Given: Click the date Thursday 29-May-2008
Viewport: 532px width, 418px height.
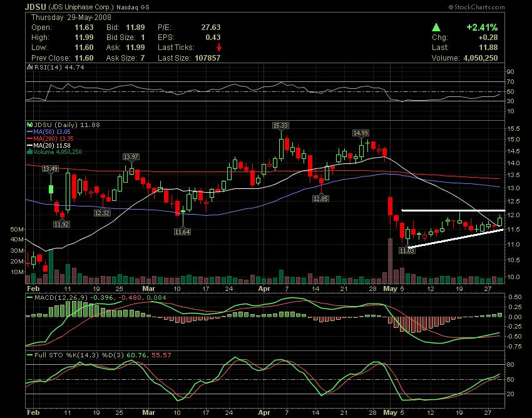Looking at the screenshot, I should [x=71, y=18].
